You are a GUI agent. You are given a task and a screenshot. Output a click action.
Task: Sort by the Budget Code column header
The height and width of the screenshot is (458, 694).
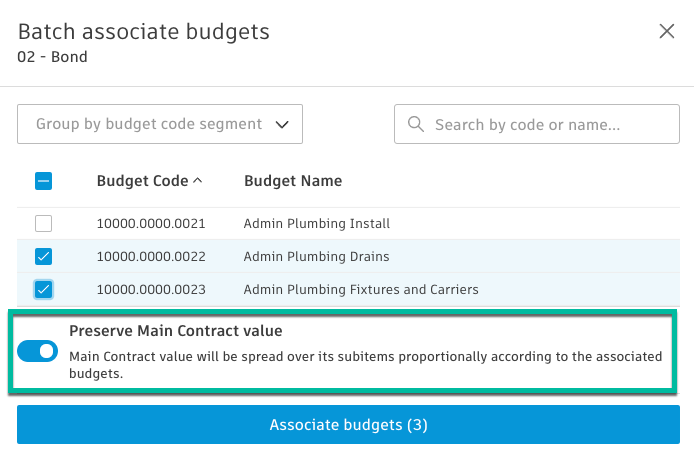(x=142, y=181)
